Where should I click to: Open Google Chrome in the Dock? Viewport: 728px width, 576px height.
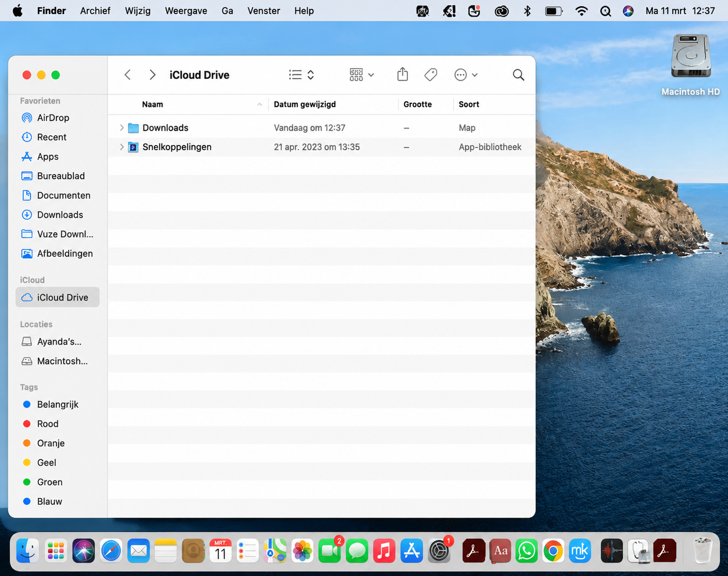click(x=553, y=551)
